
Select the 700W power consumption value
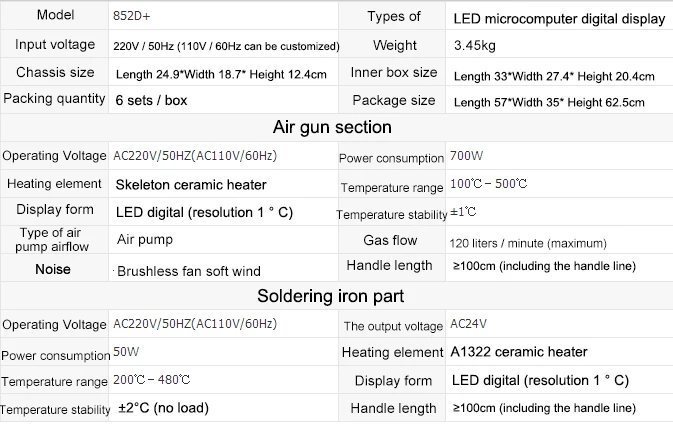tap(467, 156)
